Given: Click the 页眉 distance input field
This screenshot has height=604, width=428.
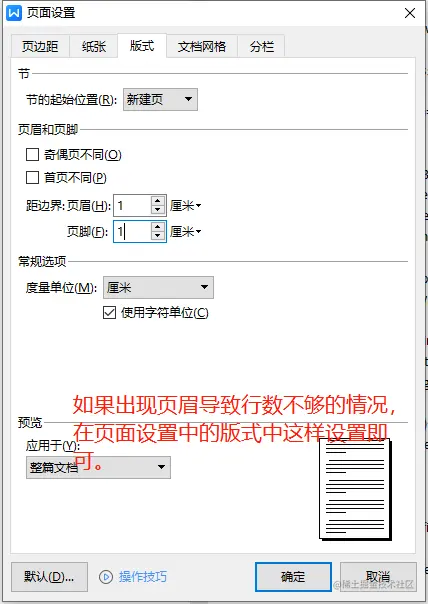Looking at the screenshot, I should coord(132,205).
